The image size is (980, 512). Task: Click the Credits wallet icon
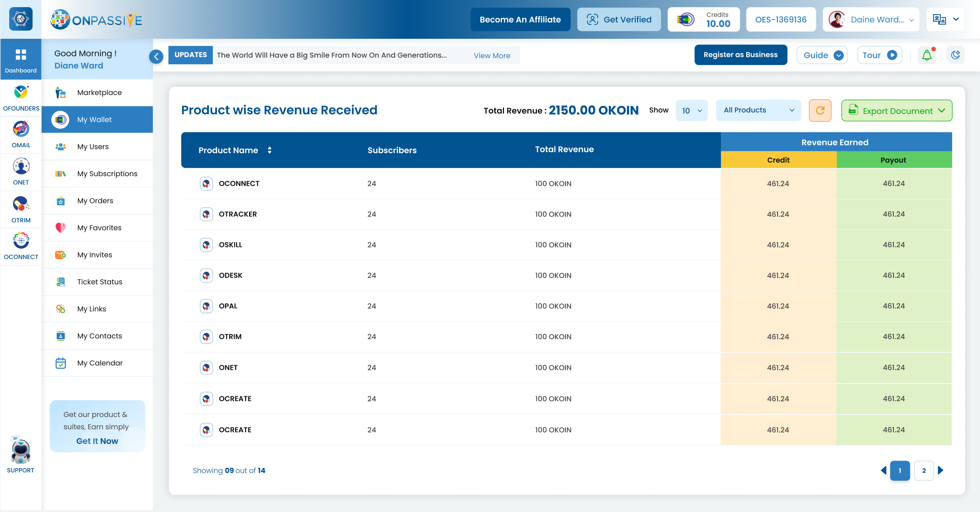pyautogui.click(x=686, y=19)
